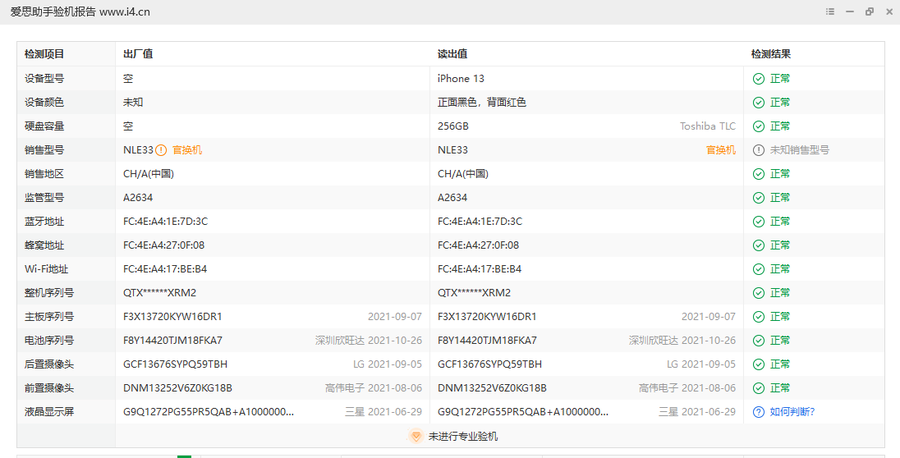Click NLE33 in the 读出值 column
Screen dimensions: 900x458
(452, 150)
